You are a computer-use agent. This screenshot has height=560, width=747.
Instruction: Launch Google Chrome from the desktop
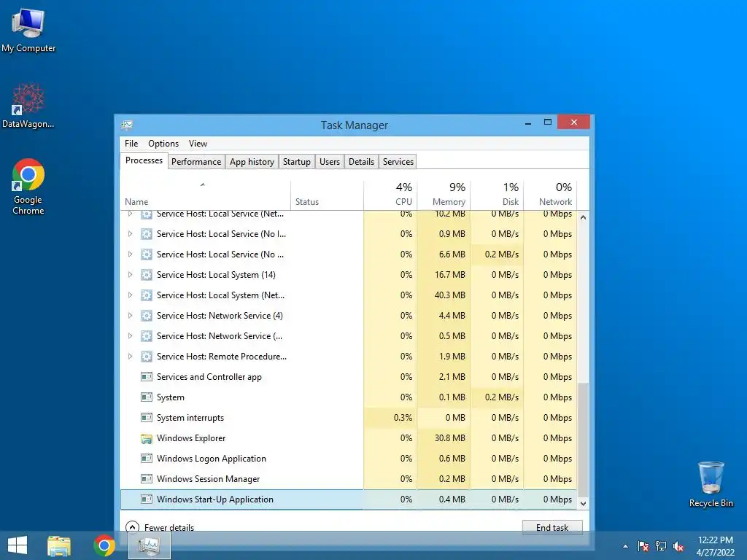[x=28, y=187]
